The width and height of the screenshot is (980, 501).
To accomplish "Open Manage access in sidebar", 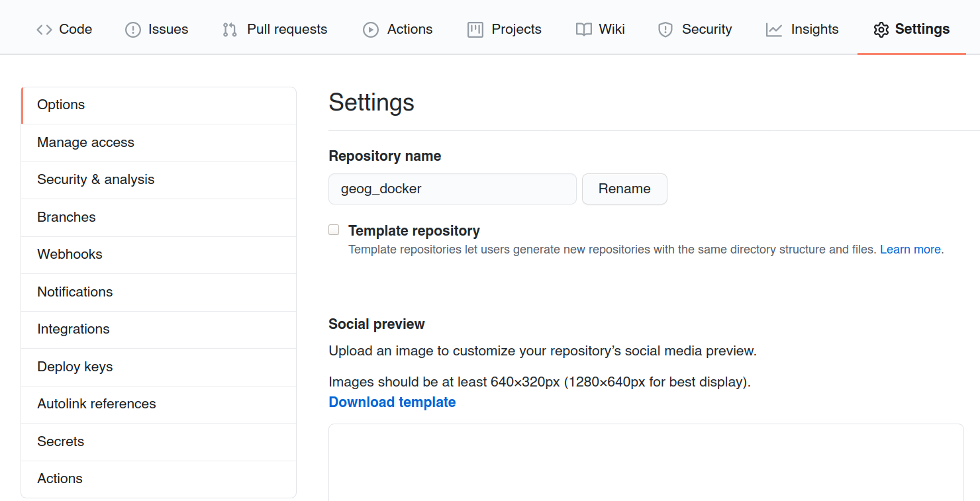I will [x=159, y=142].
